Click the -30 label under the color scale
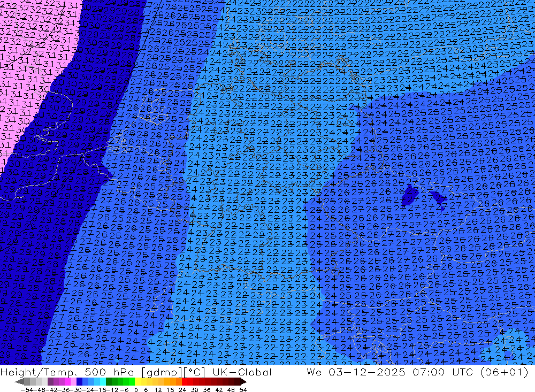Viewport: 535px width, 392px height. click(77, 390)
